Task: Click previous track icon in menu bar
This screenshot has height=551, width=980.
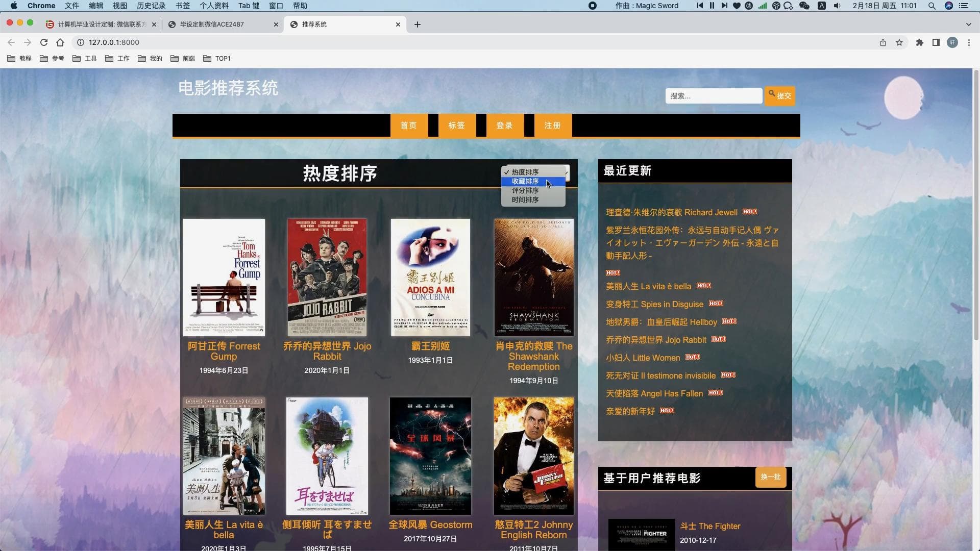Action: click(x=700, y=6)
